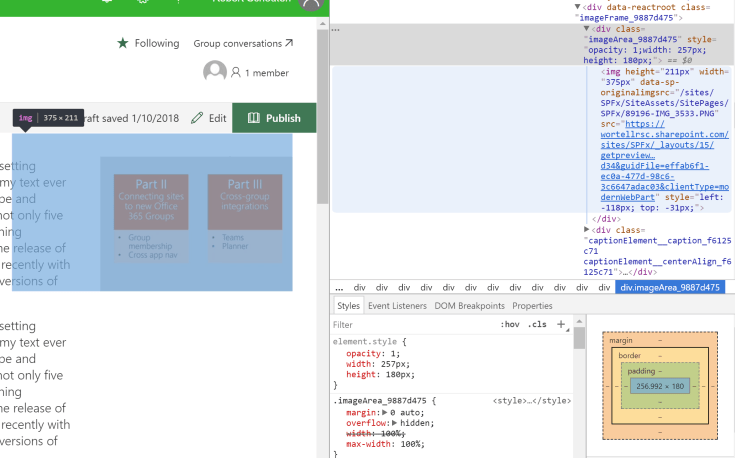735x458 pixels.
Task: Click the 1 member person icon
Action: point(236,73)
